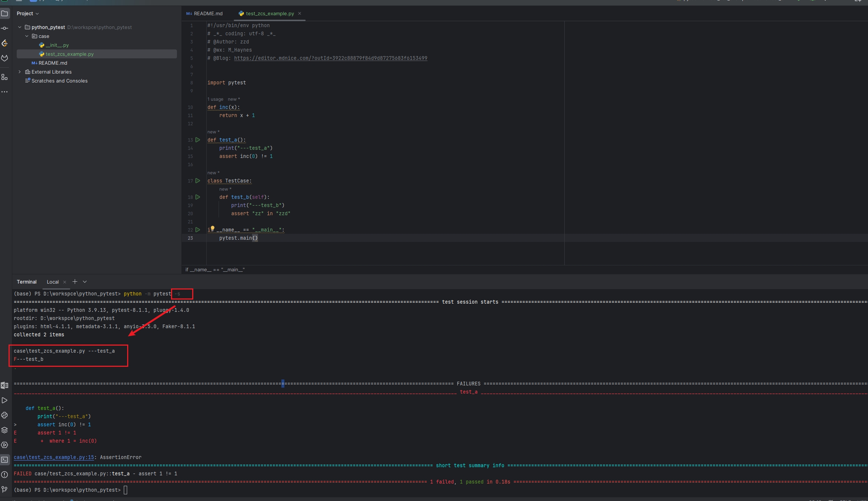Click line number 10 in the gutter

click(x=190, y=107)
